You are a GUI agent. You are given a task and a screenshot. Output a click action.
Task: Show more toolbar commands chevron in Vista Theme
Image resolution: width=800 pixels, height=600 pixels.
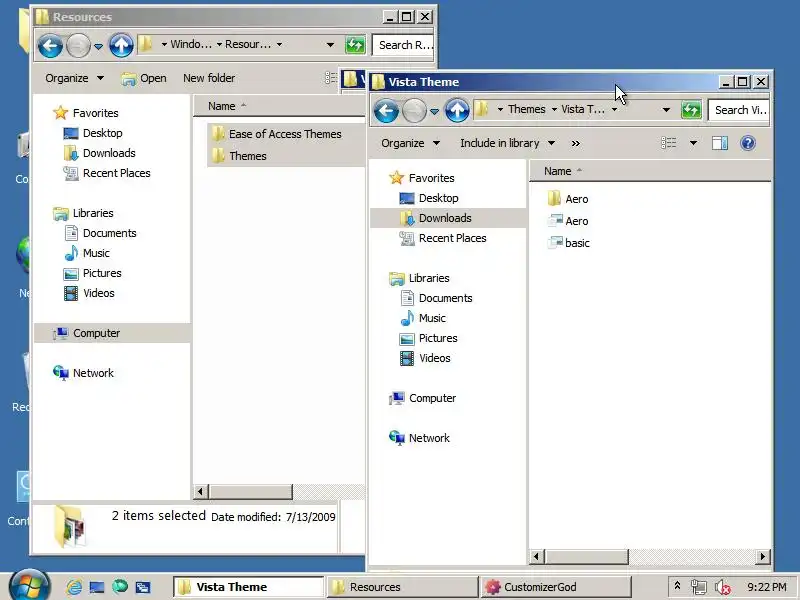click(576, 144)
